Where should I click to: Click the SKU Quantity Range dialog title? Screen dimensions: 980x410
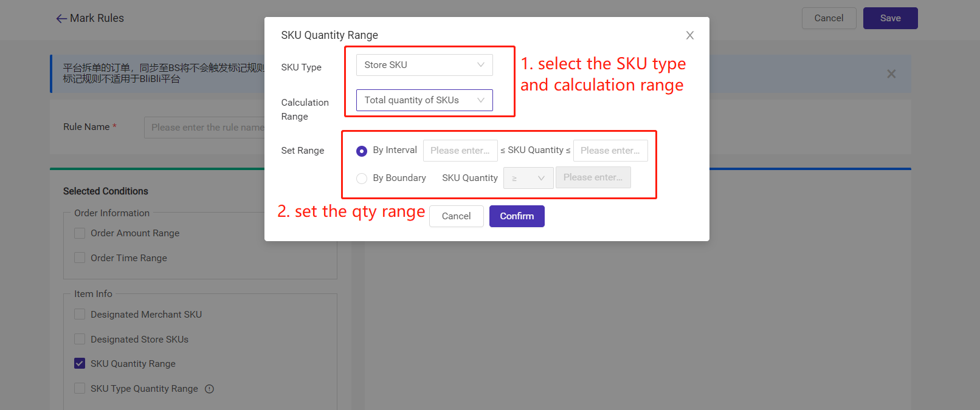pyautogui.click(x=330, y=35)
